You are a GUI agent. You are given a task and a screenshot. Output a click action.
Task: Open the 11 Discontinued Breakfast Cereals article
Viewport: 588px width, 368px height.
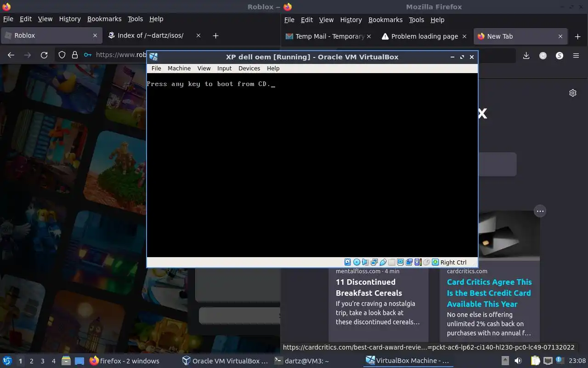pyautogui.click(x=369, y=287)
